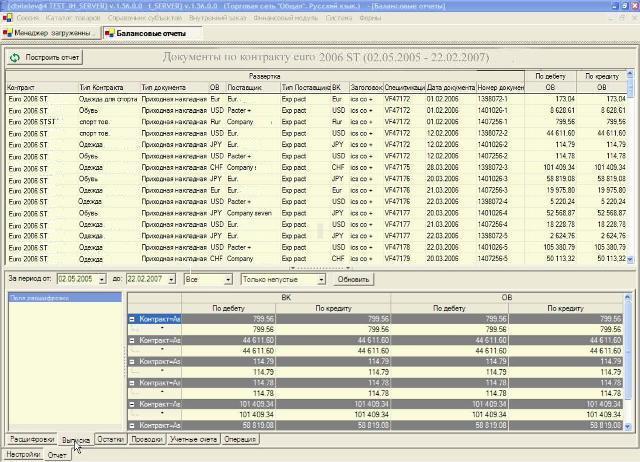The width and height of the screenshot is (640, 462).
Task: Open the Расшифровки bottom tab
Action: click(x=32, y=440)
